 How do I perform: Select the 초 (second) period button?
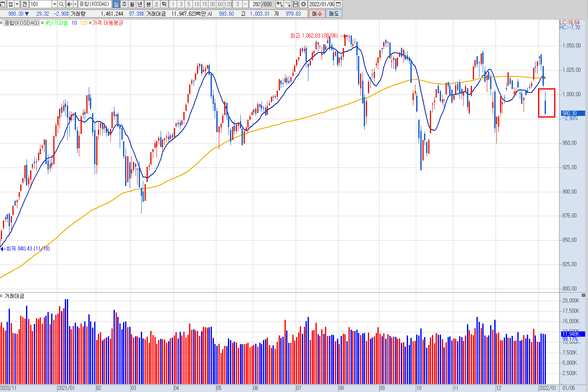(x=156, y=4)
